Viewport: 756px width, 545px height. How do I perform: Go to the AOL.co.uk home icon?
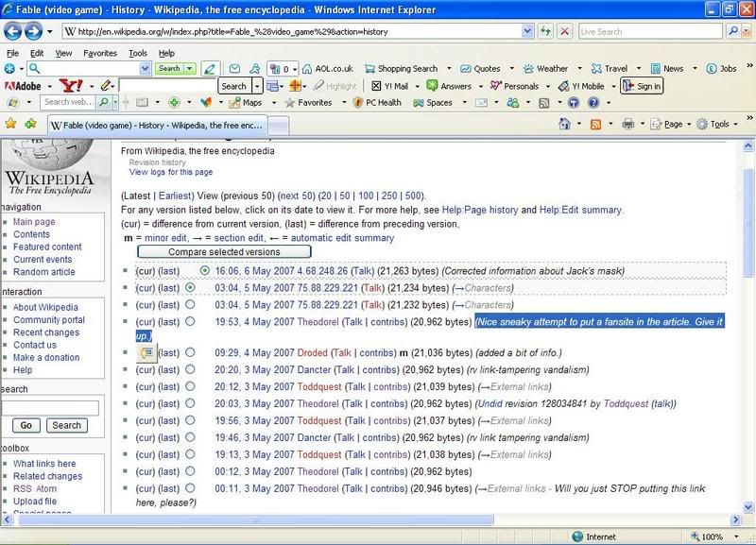328,69
